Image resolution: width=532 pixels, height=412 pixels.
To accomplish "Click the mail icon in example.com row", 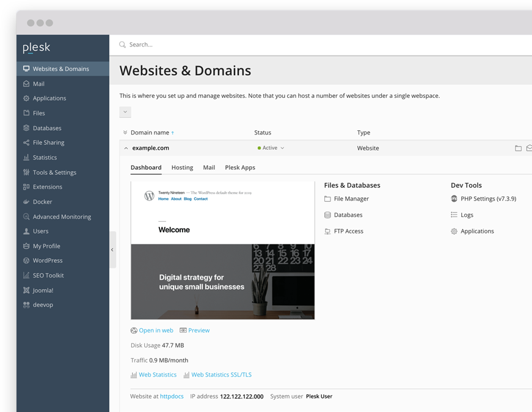I will coord(530,148).
